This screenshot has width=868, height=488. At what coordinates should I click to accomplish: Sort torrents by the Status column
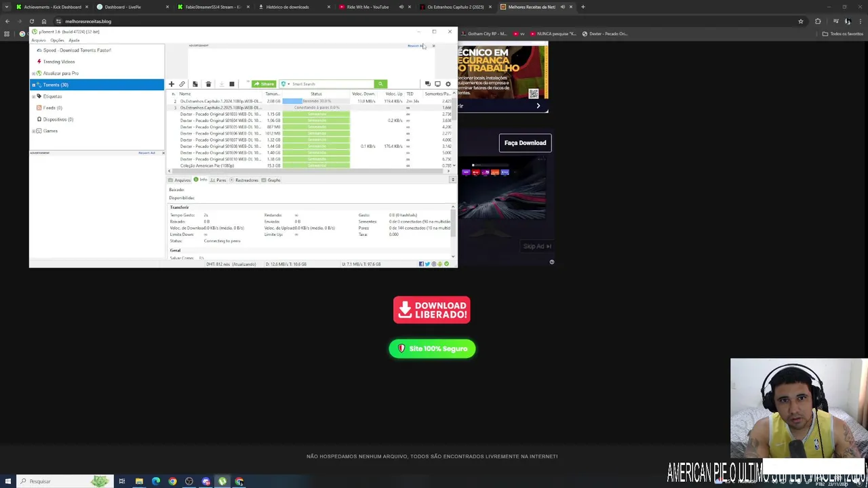[316, 94]
